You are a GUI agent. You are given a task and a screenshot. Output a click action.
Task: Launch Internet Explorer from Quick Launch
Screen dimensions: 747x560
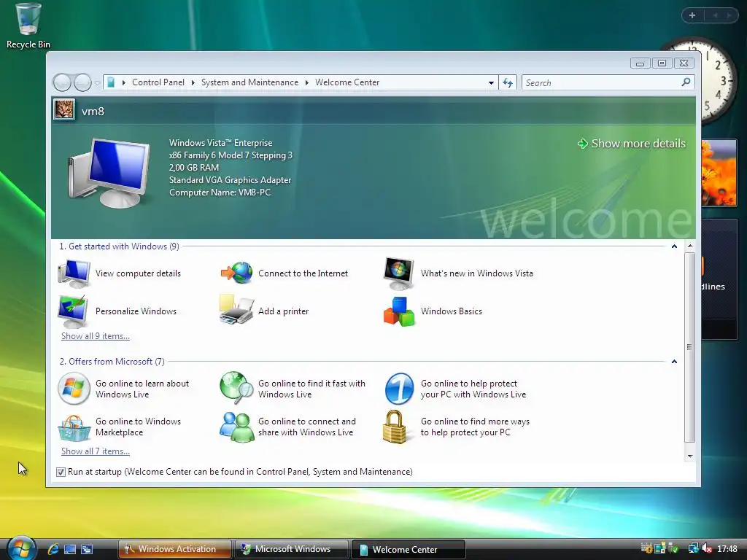53,549
